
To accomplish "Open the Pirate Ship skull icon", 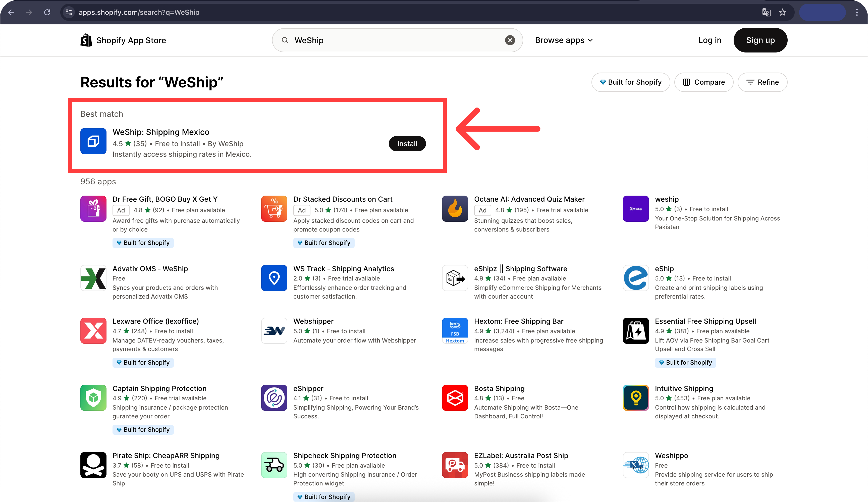I will pyautogui.click(x=93, y=465).
